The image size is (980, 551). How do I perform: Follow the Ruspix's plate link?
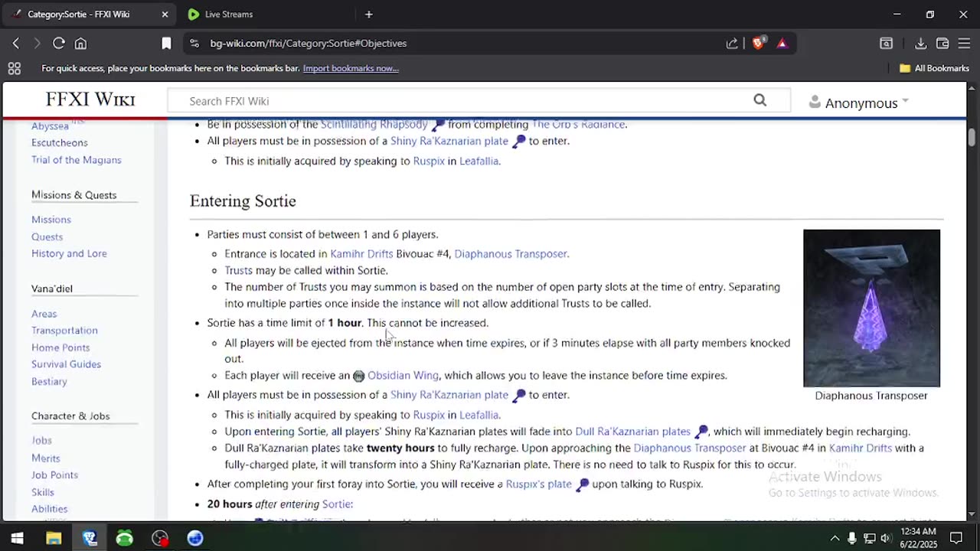point(539,484)
